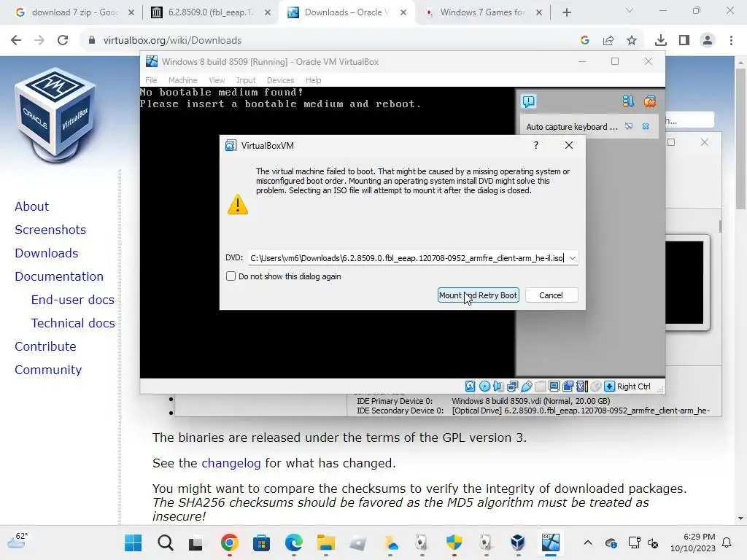Toggle Chrome side panel icon
This screenshot has width=747, height=560.
[684, 41]
